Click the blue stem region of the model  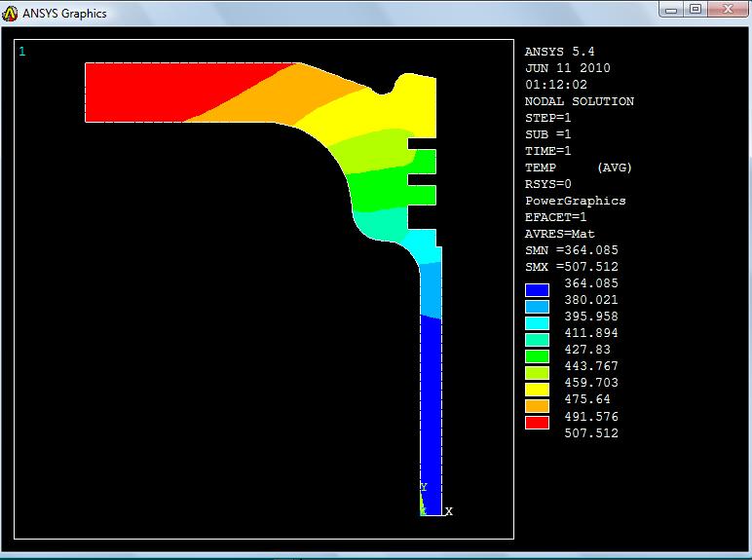click(x=431, y=409)
